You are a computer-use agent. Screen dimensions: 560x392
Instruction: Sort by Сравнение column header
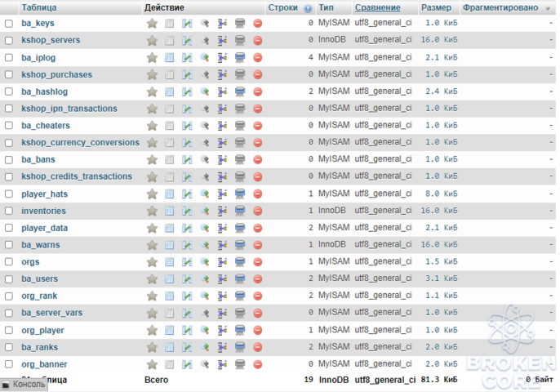[377, 8]
